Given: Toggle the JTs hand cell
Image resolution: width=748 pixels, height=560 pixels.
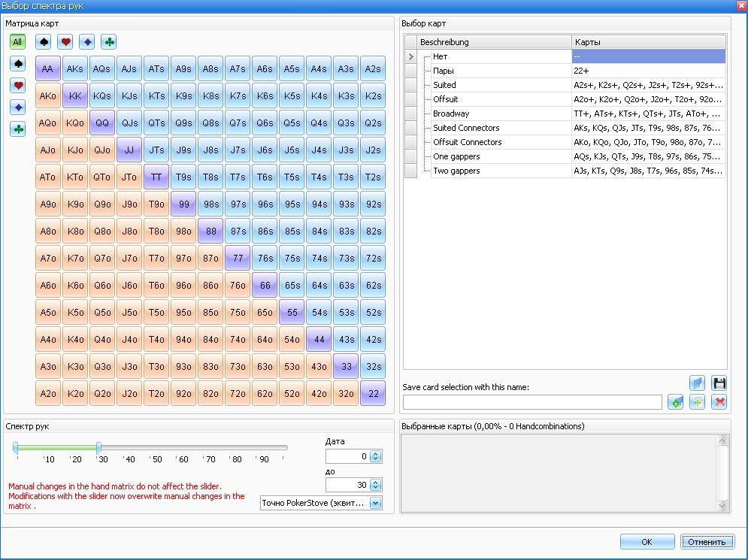Looking at the screenshot, I should click(x=156, y=150).
